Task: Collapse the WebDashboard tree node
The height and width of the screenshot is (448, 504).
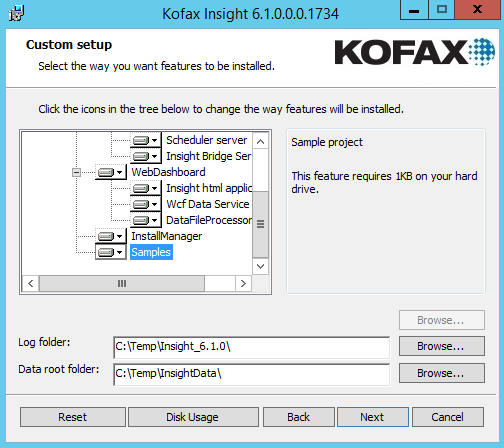Action: tap(76, 172)
